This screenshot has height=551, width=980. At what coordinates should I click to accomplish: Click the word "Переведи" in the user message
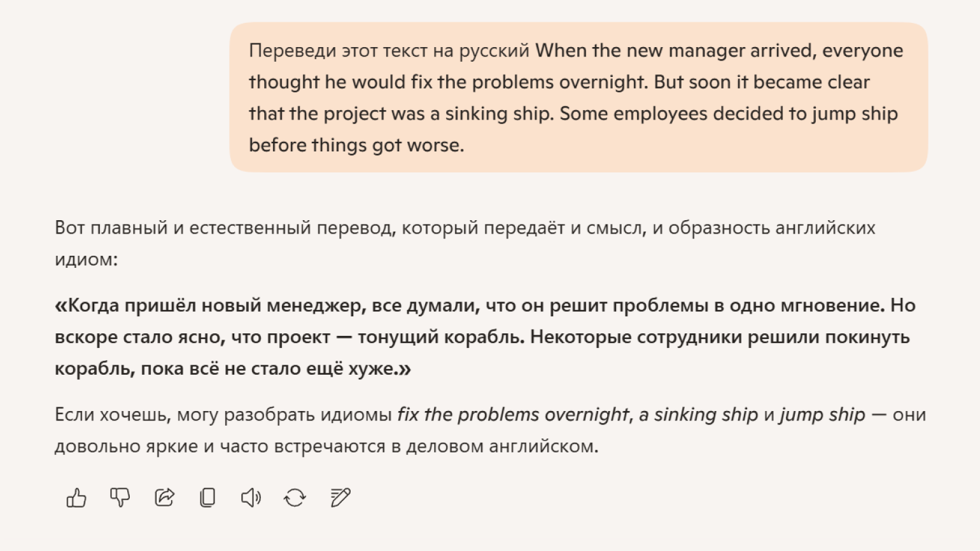pyautogui.click(x=292, y=51)
